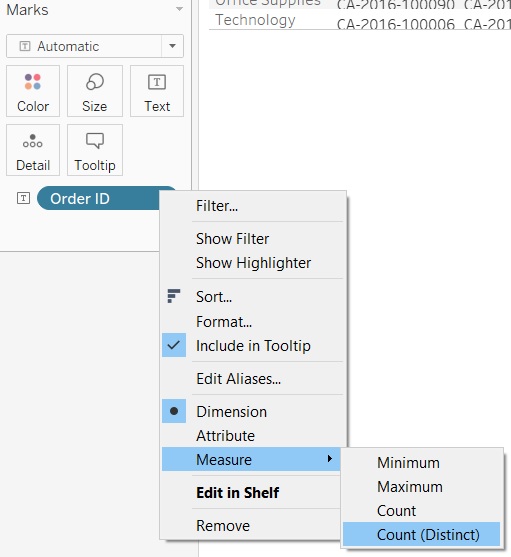Screen dimensions: 511x557
Task: Expand the Measure submenu arrow
Action: 330,459
